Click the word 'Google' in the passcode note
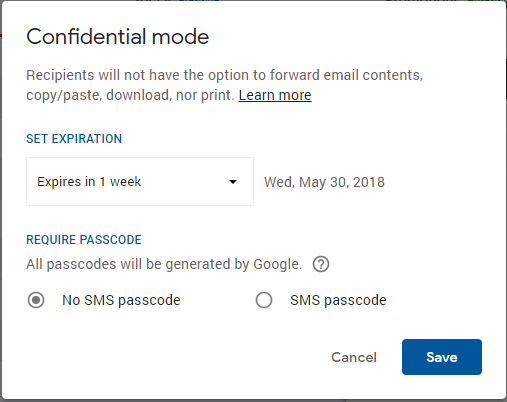507x402 pixels. tap(277, 264)
